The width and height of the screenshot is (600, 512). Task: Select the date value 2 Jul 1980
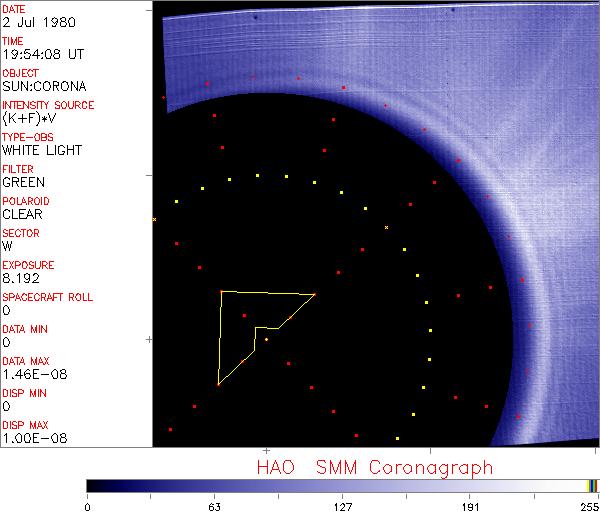click(33, 22)
